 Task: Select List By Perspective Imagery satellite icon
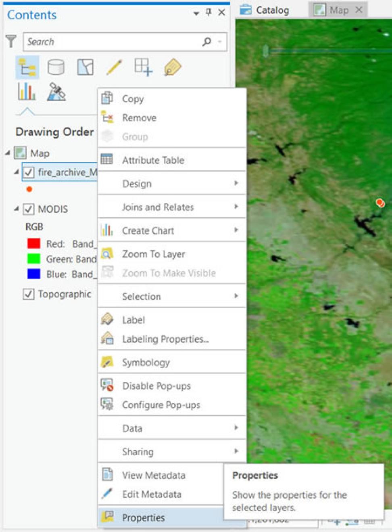point(56,92)
